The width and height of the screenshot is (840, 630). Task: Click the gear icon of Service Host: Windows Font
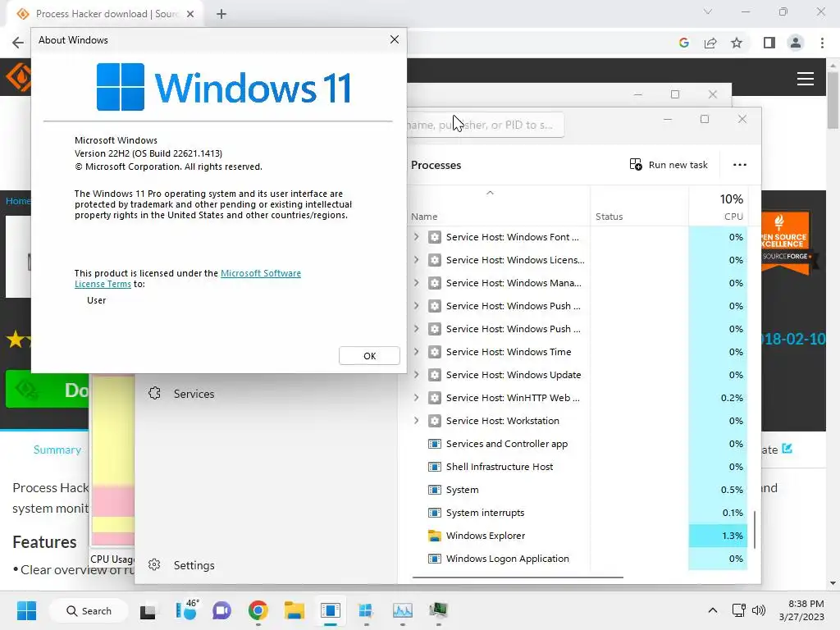[435, 237]
